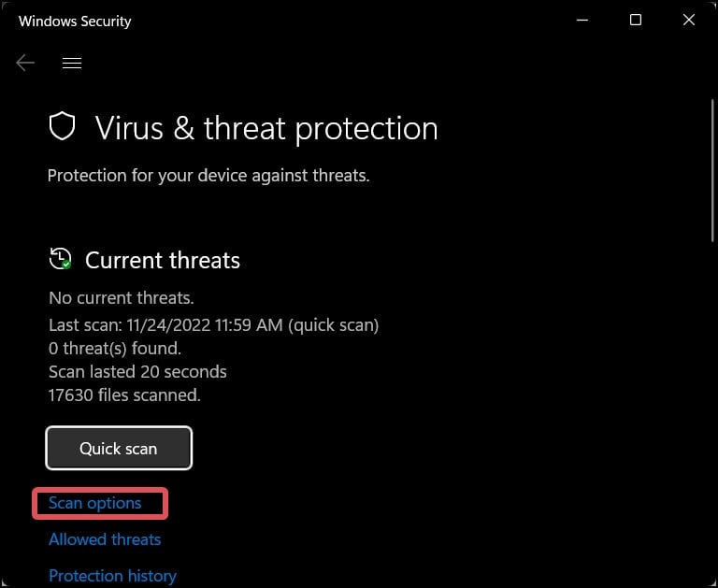Maximize the Windows Security window

[x=636, y=20]
